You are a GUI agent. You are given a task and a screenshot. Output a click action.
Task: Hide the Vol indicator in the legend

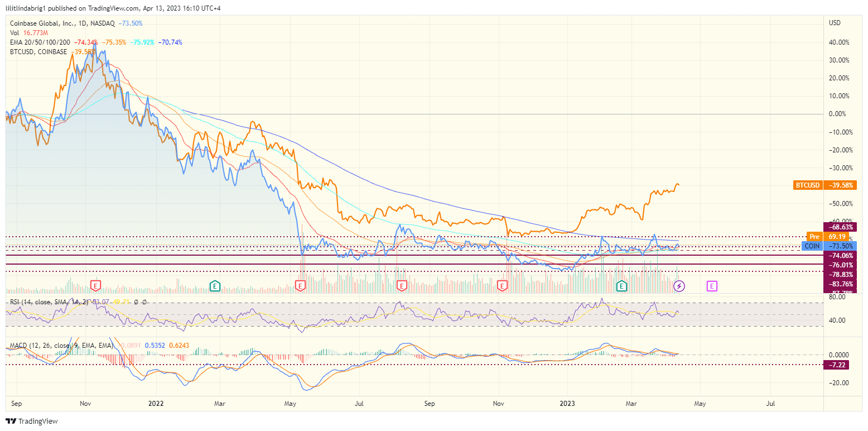pyautogui.click(x=14, y=32)
